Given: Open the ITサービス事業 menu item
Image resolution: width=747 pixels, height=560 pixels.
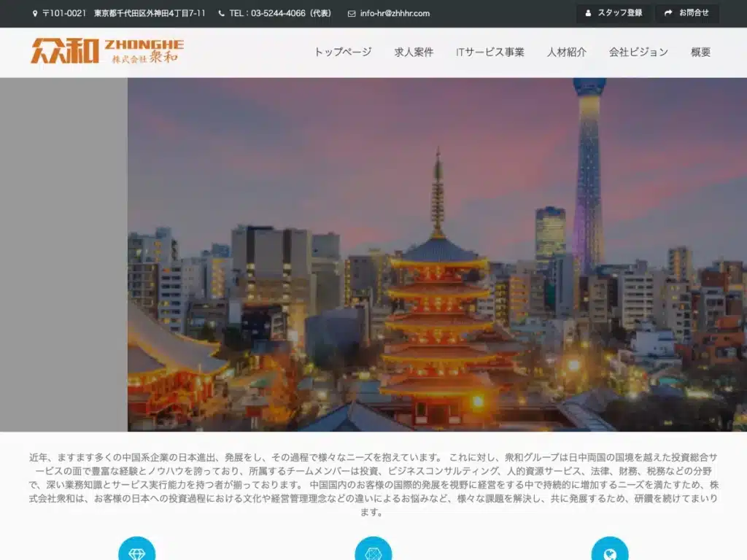Looking at the screenshot, I should (489, 52).
